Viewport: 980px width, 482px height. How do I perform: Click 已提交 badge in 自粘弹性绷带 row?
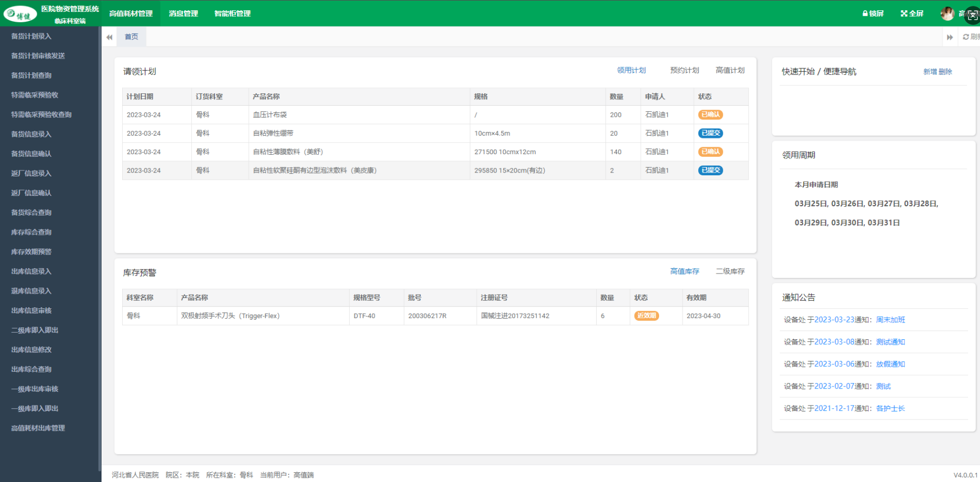click(x=710, y=133)
